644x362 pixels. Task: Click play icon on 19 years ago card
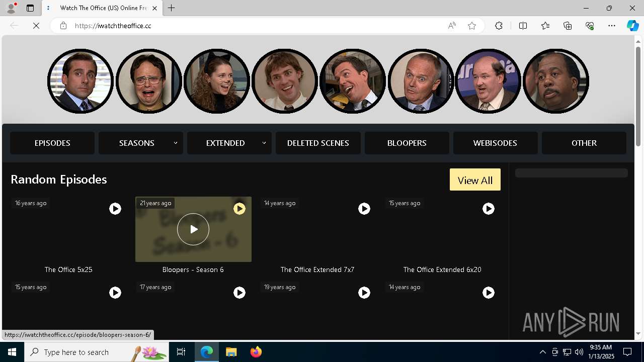click(x=364, y=293)
